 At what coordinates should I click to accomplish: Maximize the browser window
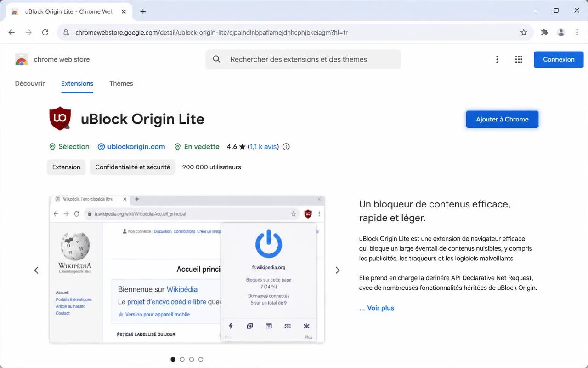pos(556,11)
